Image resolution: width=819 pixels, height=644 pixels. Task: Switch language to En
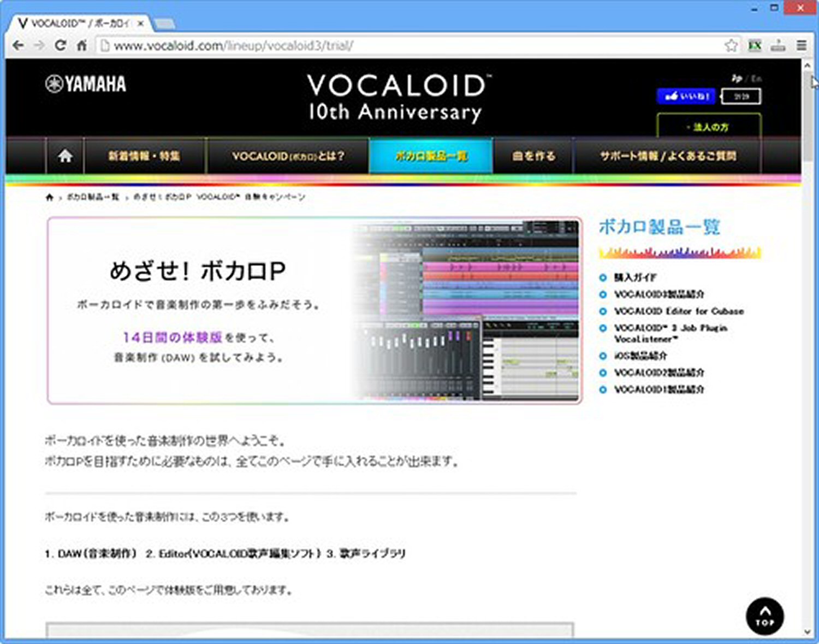coord(756,78)
